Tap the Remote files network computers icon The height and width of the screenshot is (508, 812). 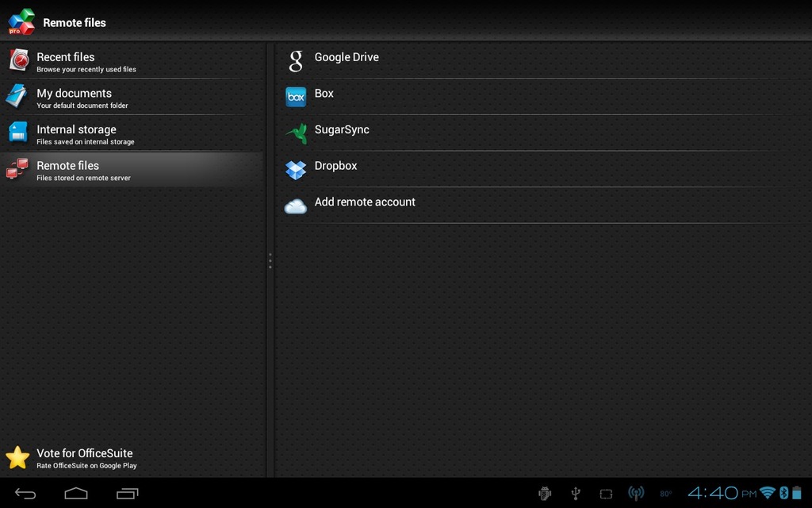[17, 169]
